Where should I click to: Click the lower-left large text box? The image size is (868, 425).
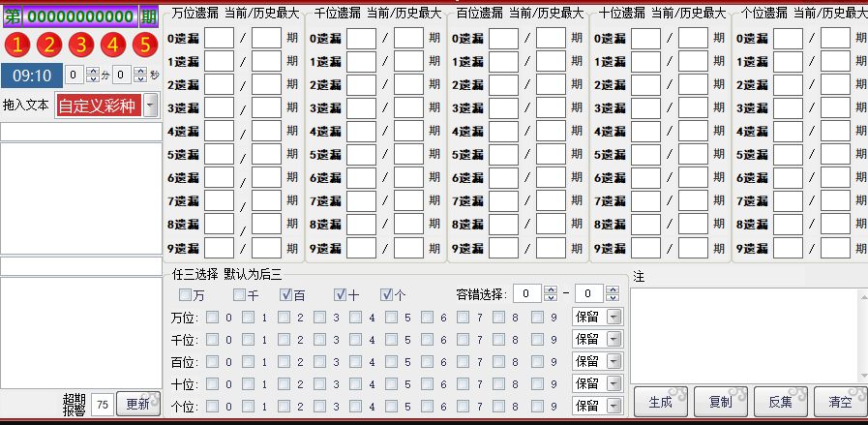pyautogui.click(x=81, y=333)
